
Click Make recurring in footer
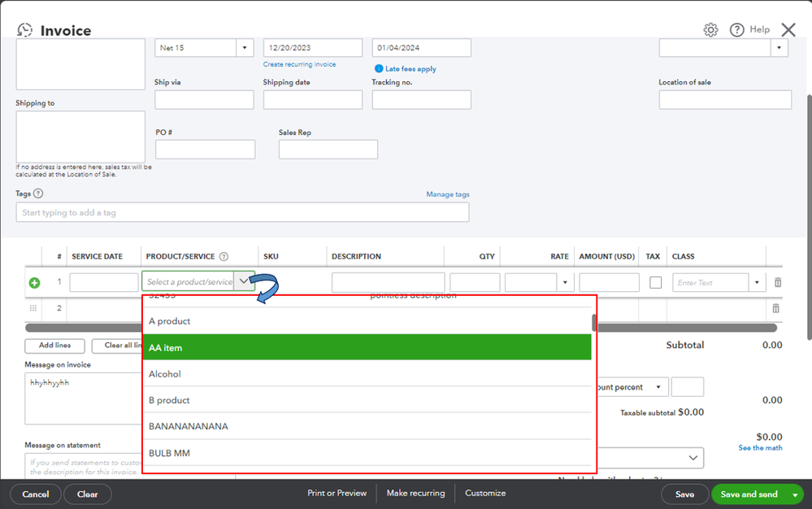point(416,493)
